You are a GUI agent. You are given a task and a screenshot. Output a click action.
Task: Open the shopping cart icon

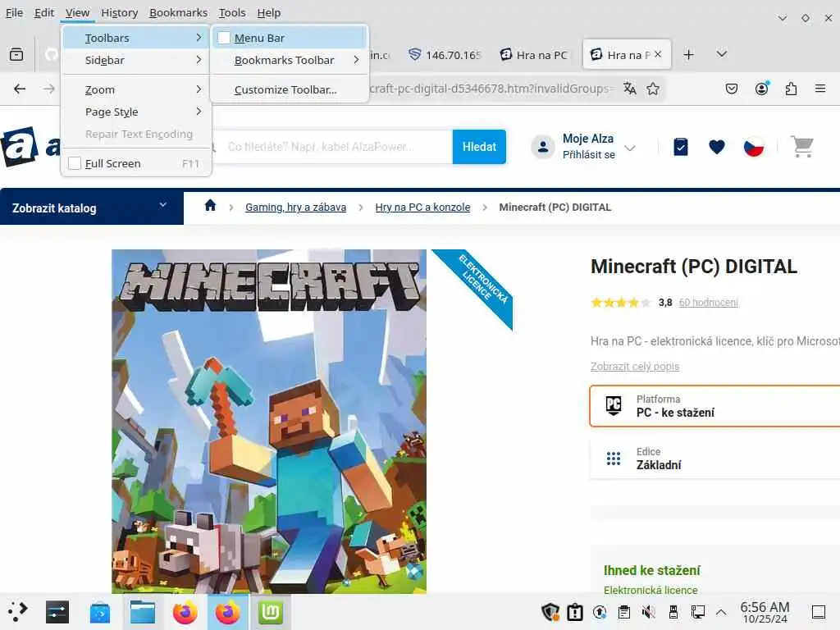click(802, 147)
